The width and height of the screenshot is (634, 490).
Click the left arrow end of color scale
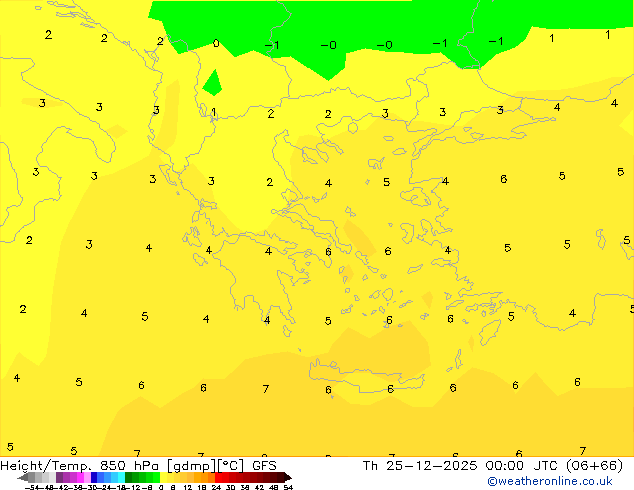[23, 477]
